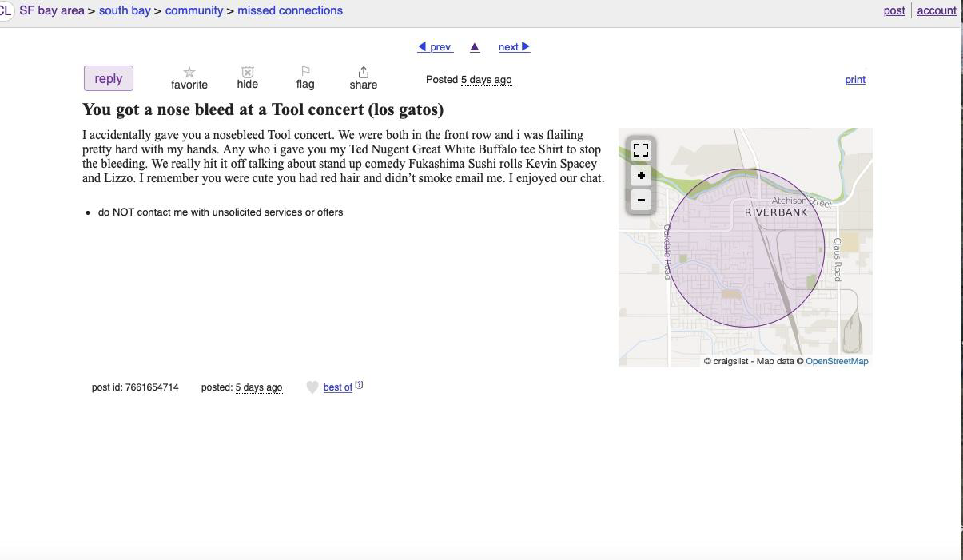
Task: Open the share icon options
Action: coord(364,72)
